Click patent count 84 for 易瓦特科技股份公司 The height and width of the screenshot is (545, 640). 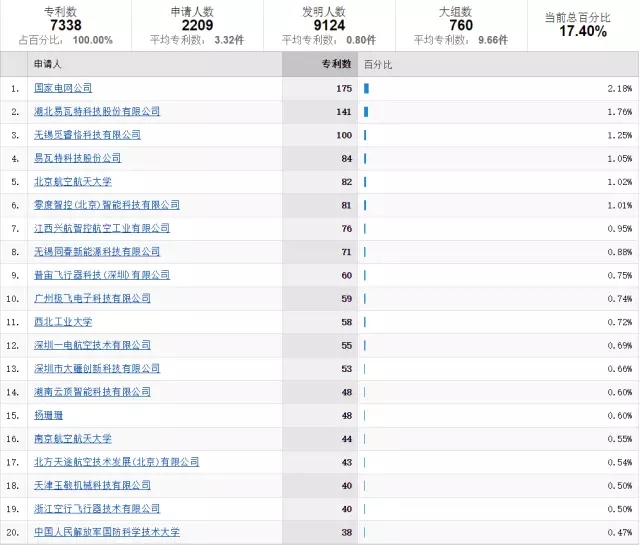tap(347, 158)
